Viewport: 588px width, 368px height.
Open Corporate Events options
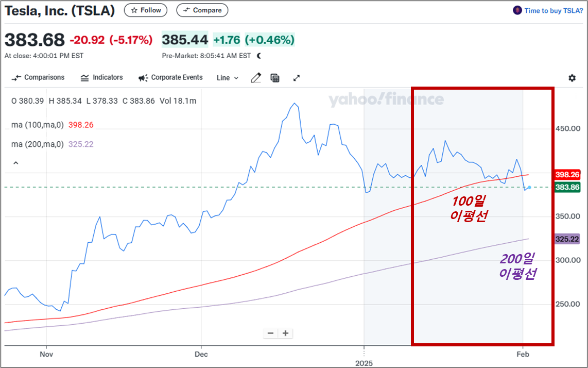coord(170,77)
